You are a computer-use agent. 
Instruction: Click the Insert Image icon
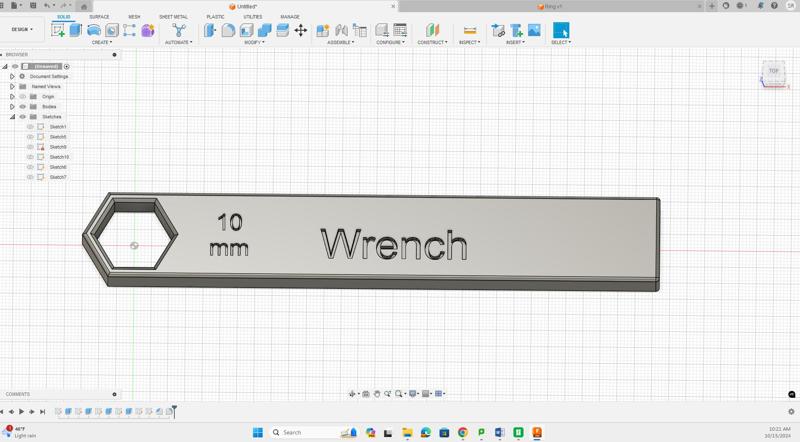pos(534,30)
